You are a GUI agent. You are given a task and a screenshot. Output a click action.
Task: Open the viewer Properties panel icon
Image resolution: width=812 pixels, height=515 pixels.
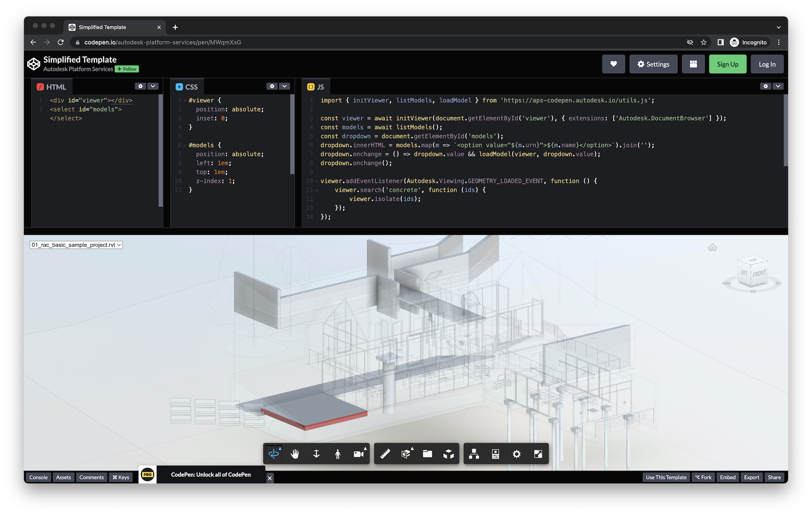pyautogui.click(x=495, y=454)
